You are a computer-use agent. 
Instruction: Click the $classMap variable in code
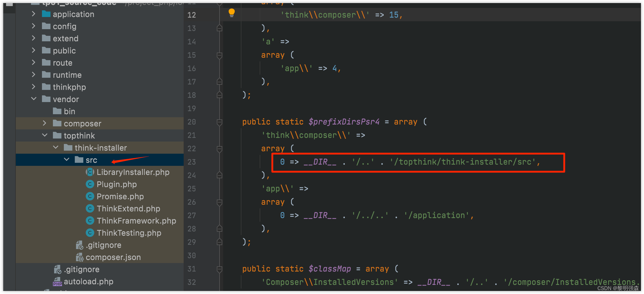point(330,269)
